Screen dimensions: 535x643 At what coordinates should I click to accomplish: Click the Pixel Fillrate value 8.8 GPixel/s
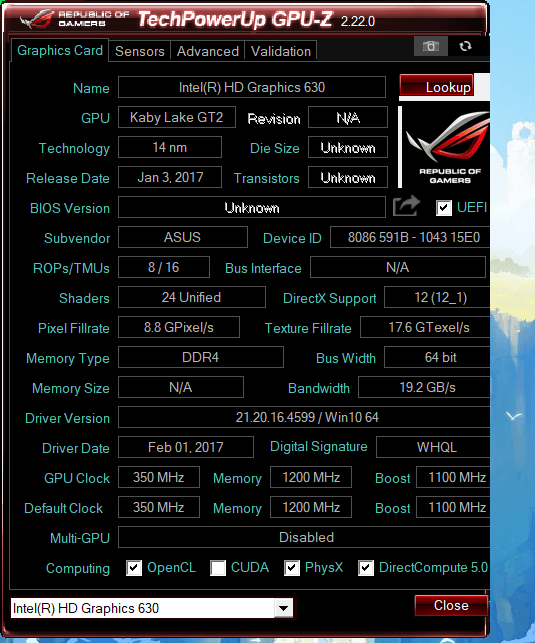click(179, 327)
